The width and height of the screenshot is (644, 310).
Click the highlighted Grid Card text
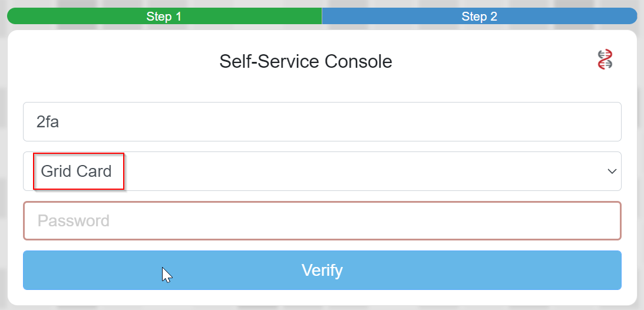tap(77, 172)
